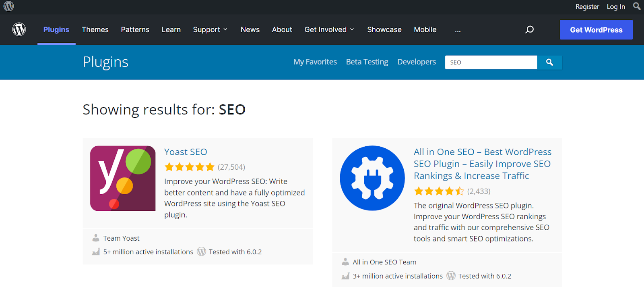
Task: Click the All in One SEO star rating
Action: [439, 191]
